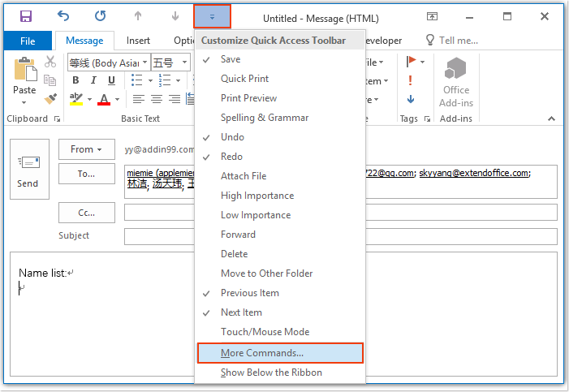The width and height of the screenshot is (569, 392).
Task: Uncheck Save in the customize menu
Action: (x=231, y=59)
